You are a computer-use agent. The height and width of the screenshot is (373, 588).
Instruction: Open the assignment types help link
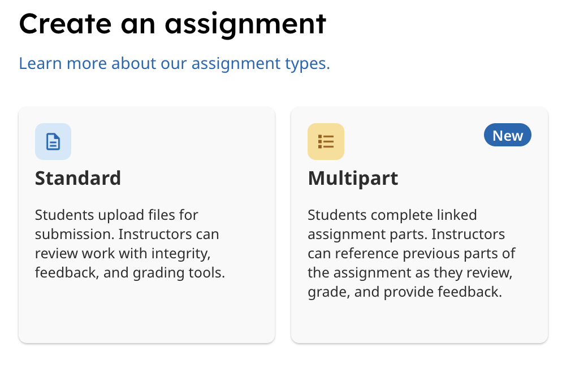coord(174,63)
